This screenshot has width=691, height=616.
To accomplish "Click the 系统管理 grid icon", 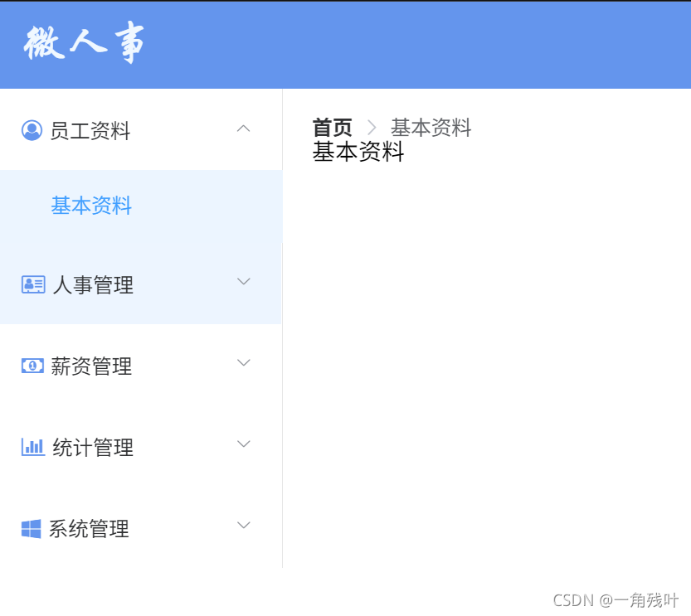I will [32, 527].
